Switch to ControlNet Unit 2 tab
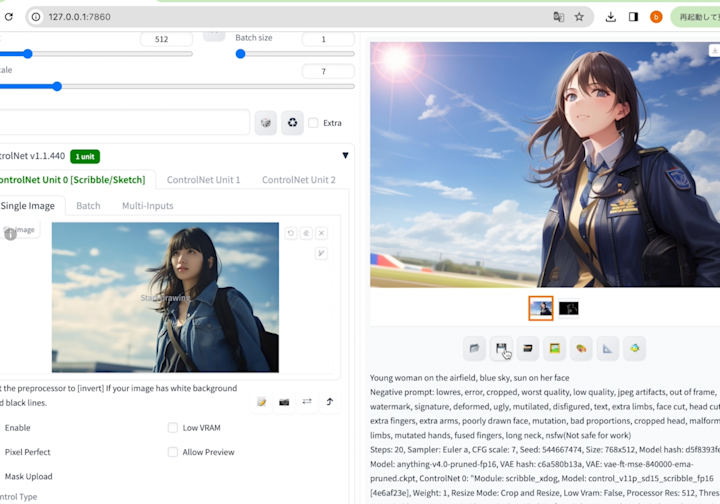Viewport: 720px width, 504px height. (298, 180)
